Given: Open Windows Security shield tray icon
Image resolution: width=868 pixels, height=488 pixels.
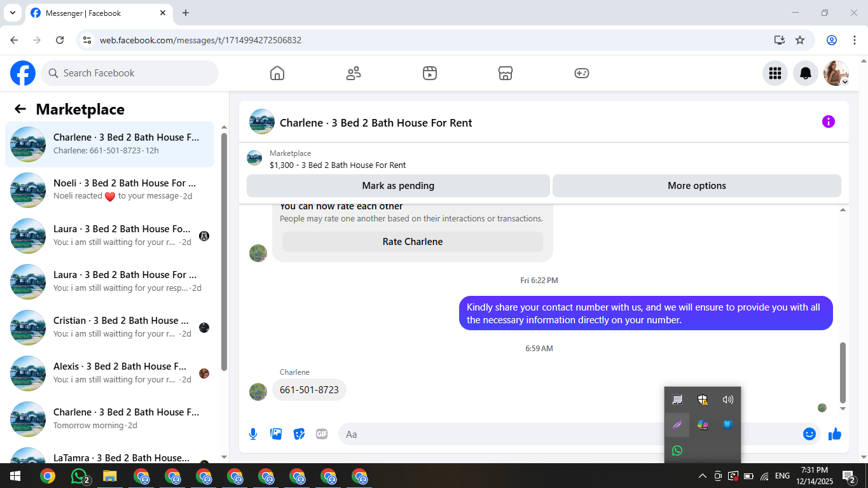Looking at the screenshot, I should tap(703, 400).
